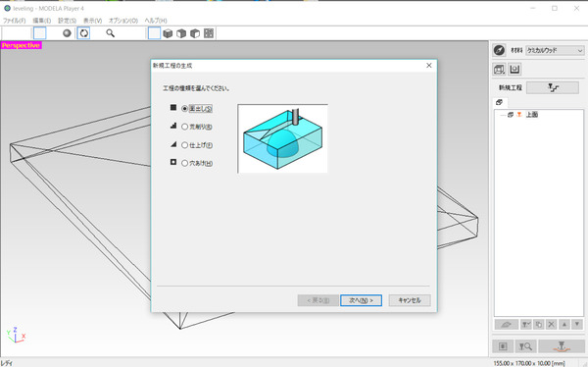Select the rotate view tool

(x=83, y=33)
